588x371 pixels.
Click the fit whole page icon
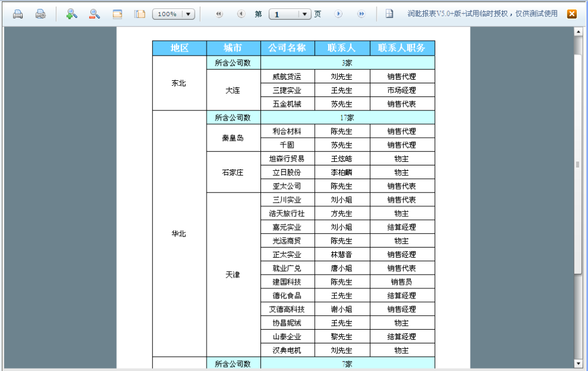[140, 14]
